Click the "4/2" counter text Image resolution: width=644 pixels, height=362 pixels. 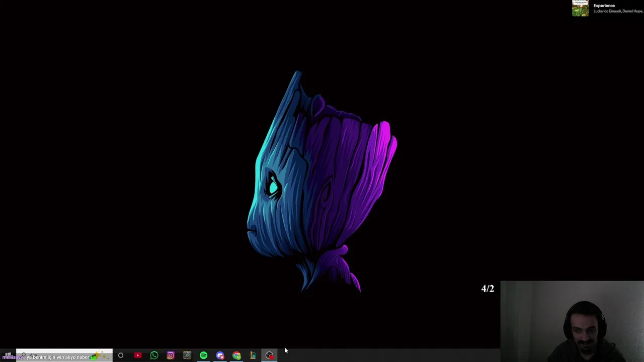click(488, 289)
